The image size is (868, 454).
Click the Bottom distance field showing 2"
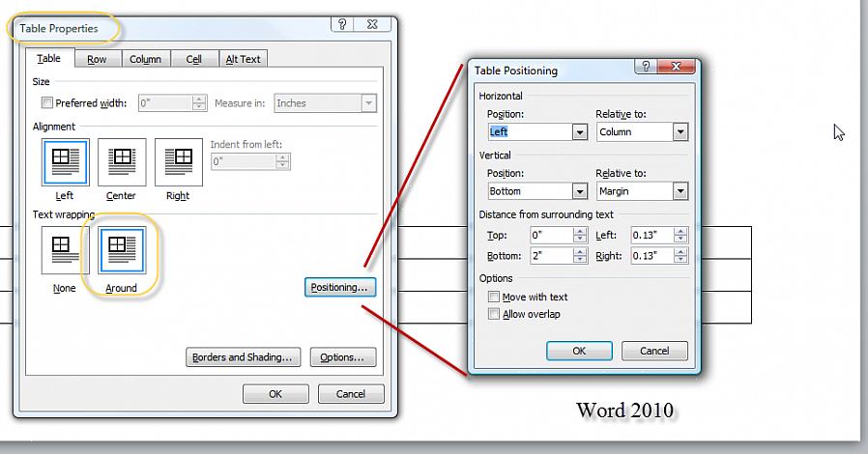pyautogui.click(x=551, y=255)
